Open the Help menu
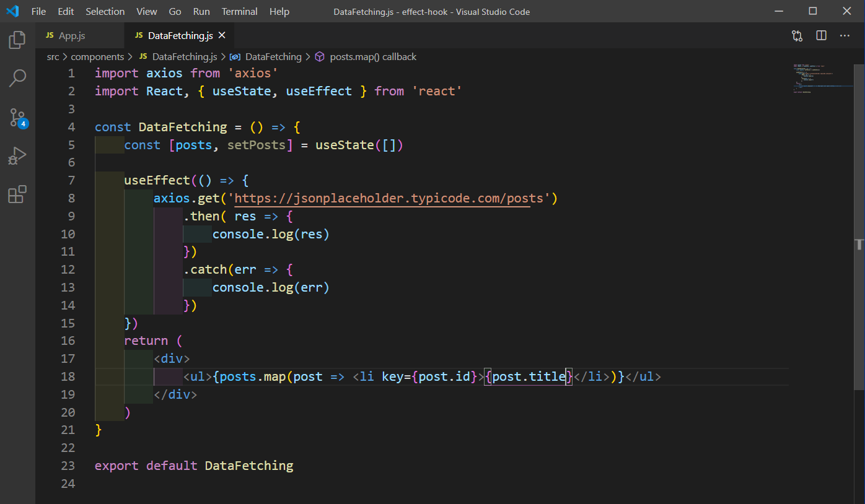Image resolution: width=865 pixels, height=504 pixels. point(279,11)
